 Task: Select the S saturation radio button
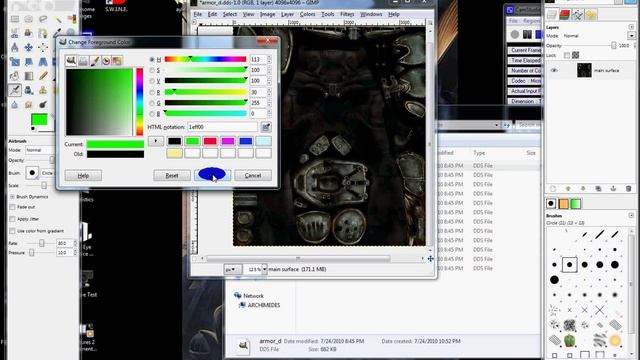point(152,70)
